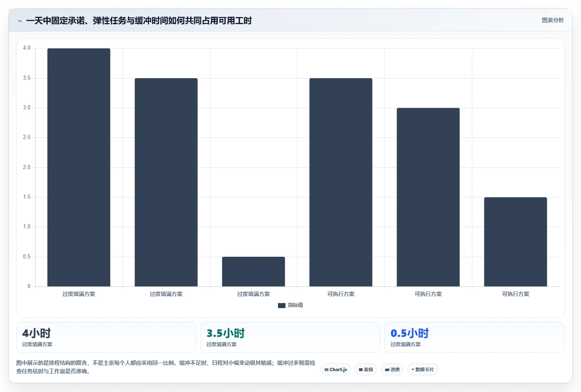Click the y-axis tick label 4.0

click(x=27, y=48)
